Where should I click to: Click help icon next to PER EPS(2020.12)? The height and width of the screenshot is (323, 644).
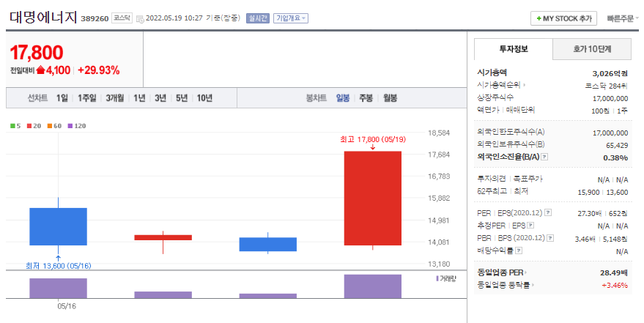click(548, 212)
